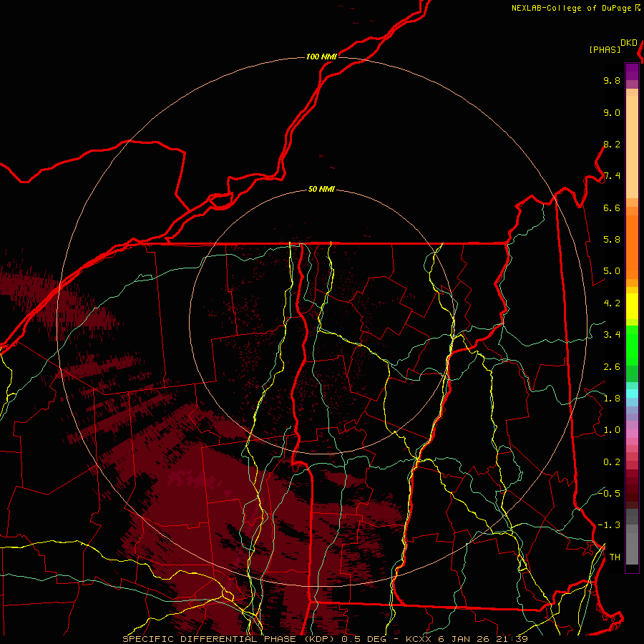Click the 1.0 legend value

pos(612,430)
